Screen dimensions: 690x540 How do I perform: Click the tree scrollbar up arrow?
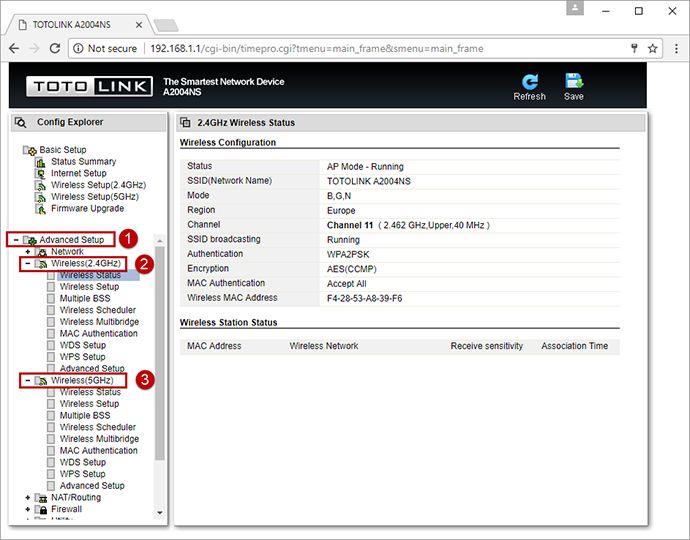click(160, 241)
